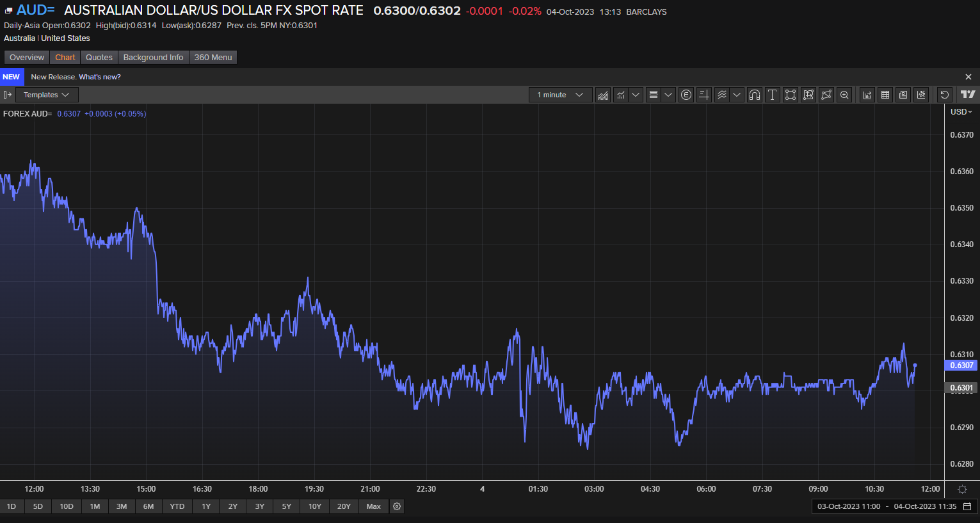980x523 pixels.
Task: Click the reset chart undo icon
Action: (x=944, y=95)
